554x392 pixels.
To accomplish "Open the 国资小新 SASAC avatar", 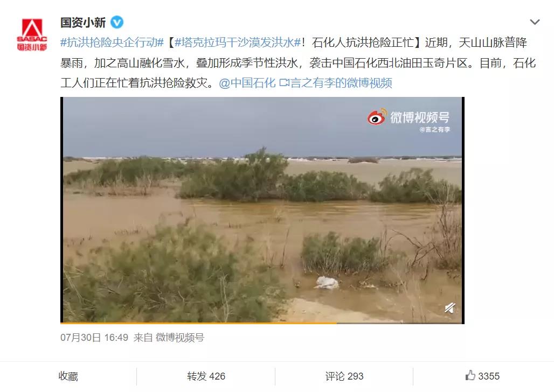I will 32,34.
